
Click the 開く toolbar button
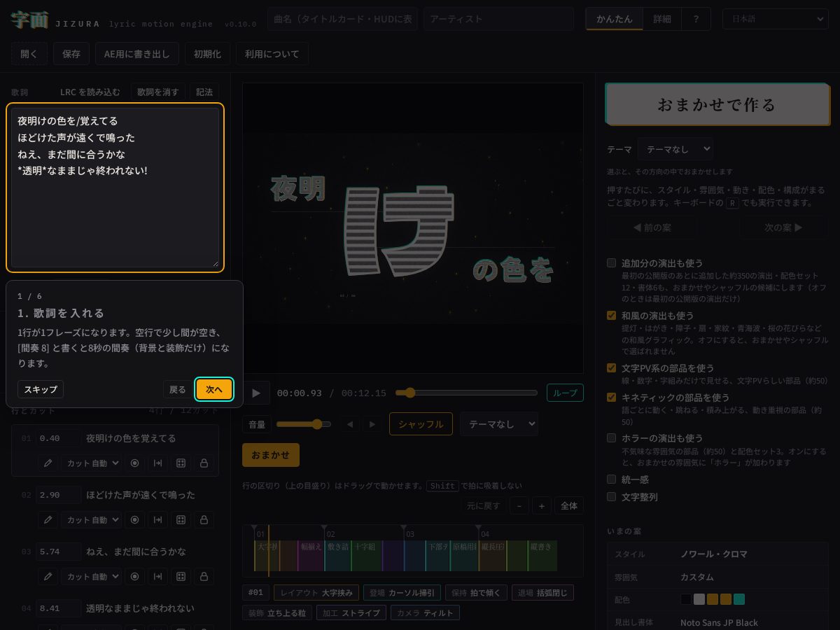(29, 54)
